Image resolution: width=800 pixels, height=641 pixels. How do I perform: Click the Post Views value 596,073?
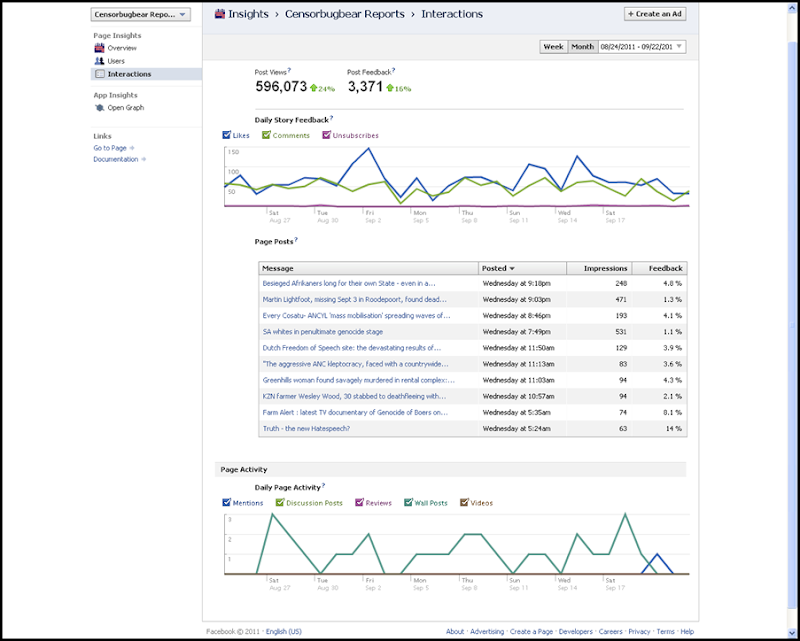click(x=281, y=87)
